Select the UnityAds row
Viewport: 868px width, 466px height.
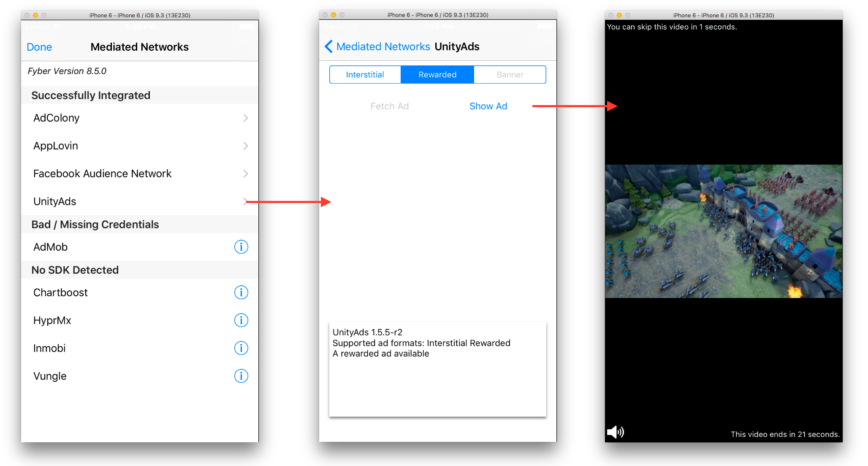click(140, 202)
